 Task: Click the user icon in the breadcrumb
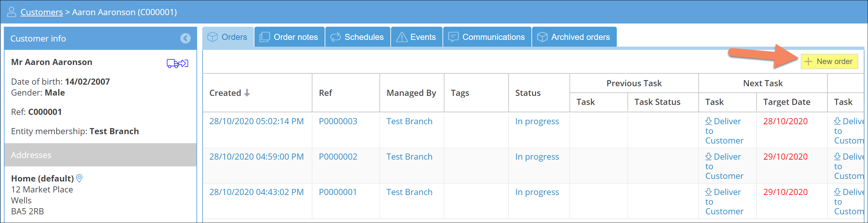[12, 12]
